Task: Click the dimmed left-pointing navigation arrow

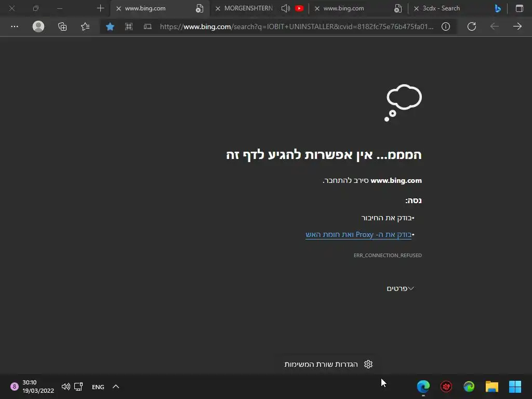Action: 495,26
